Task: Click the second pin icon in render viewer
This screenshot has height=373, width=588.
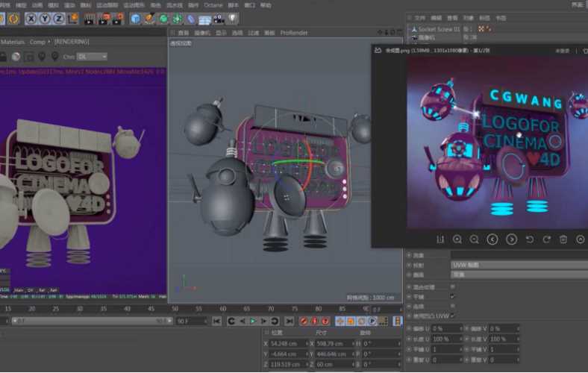Action: pos(55,57)
